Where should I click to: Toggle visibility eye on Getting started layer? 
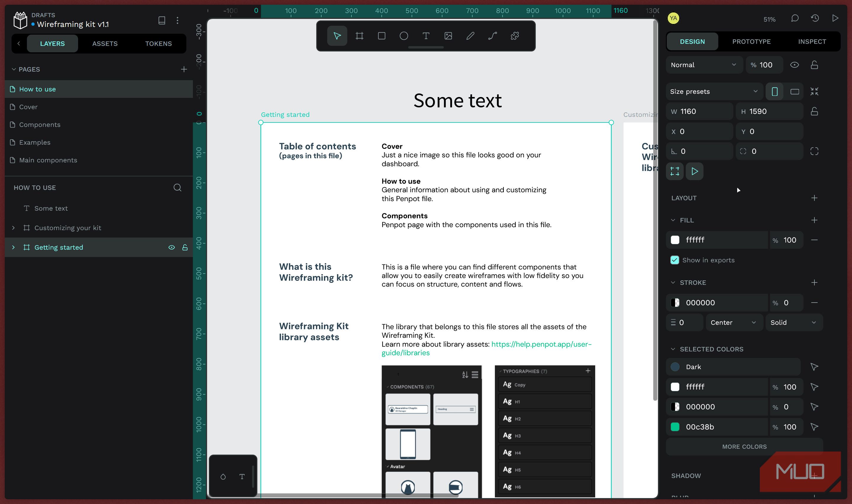[172, 247]
